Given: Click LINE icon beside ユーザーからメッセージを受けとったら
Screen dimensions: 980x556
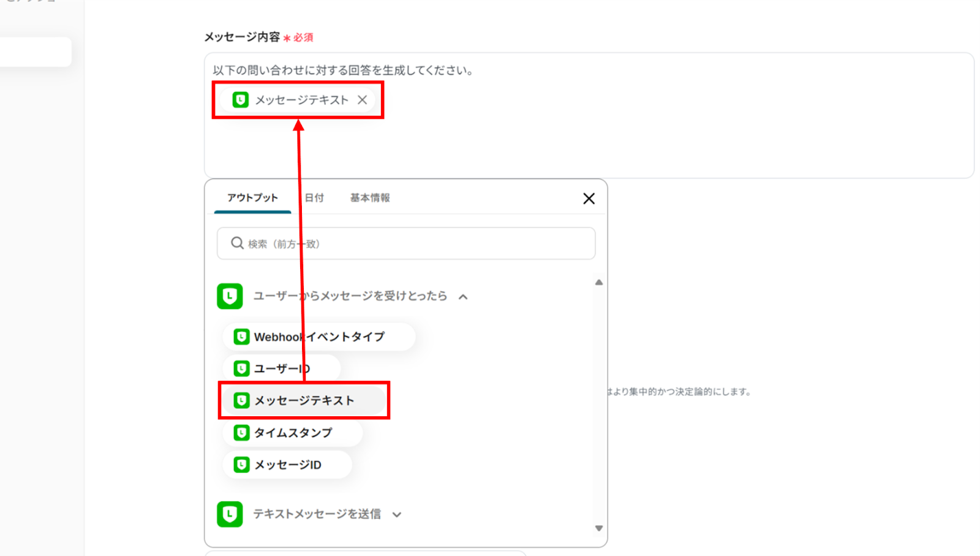Looking at the screenshot, I should (230, 296).
